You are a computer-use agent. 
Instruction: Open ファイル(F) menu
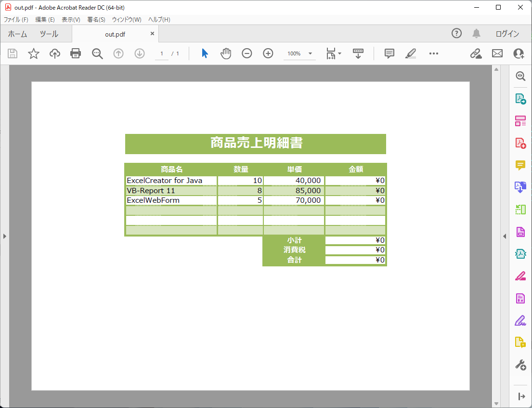(x=16, y=20)
